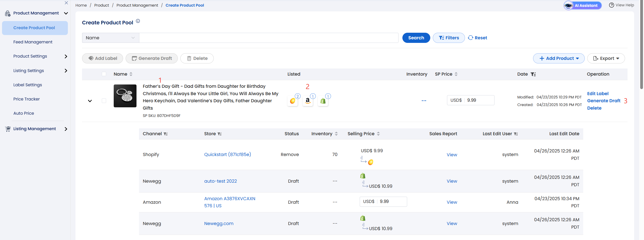
Task: Open the Last Edit User filter icon
Action: (x=516, y=134)
